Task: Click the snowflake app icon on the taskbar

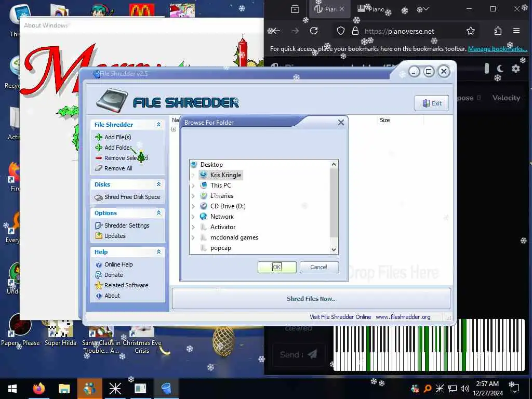Action: [115, 388]
